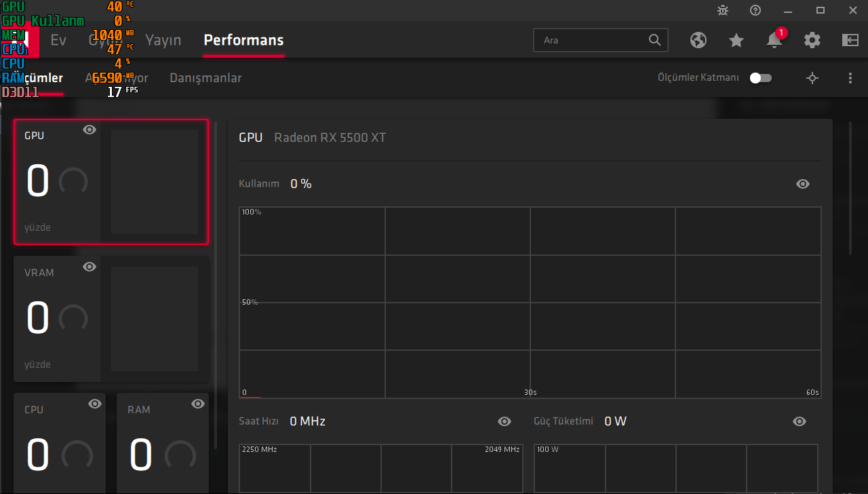Open the web browser globe icon
This screenshot has width=868, height=494.
698,40
